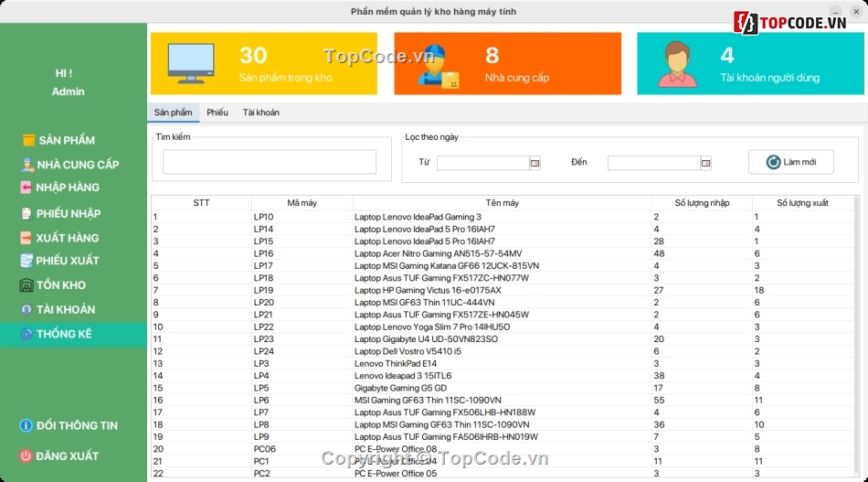Select row Laptop MSI GF63 Thin 11UC-444VN
Image resolution: width=868 pixels, height=482 pixels.
pos(503,303)
